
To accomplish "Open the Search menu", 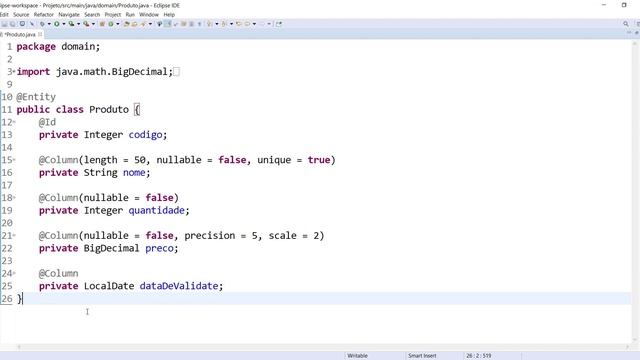I will tap(92, 14).
